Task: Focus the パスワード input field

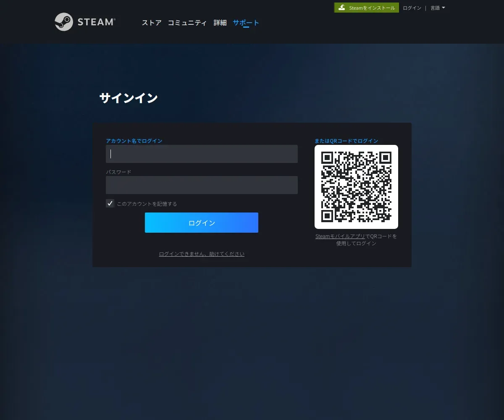Action: pyautogui.click(x=202, y=185)
